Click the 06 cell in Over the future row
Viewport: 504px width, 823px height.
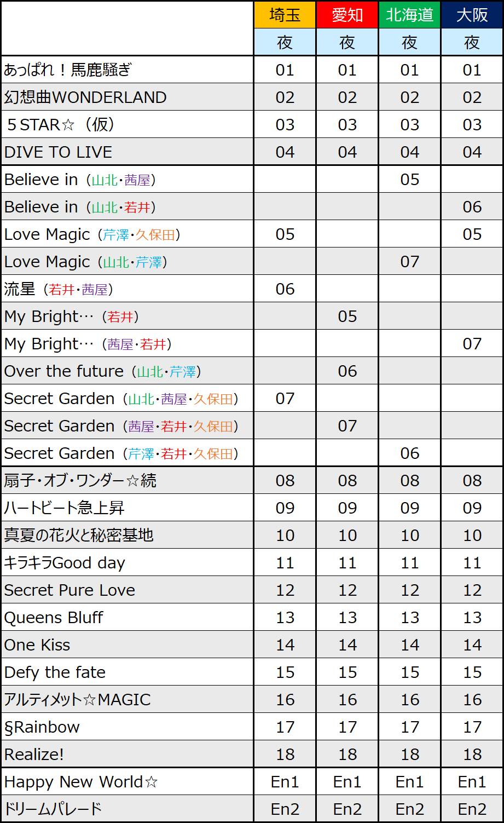pos(347,371)
